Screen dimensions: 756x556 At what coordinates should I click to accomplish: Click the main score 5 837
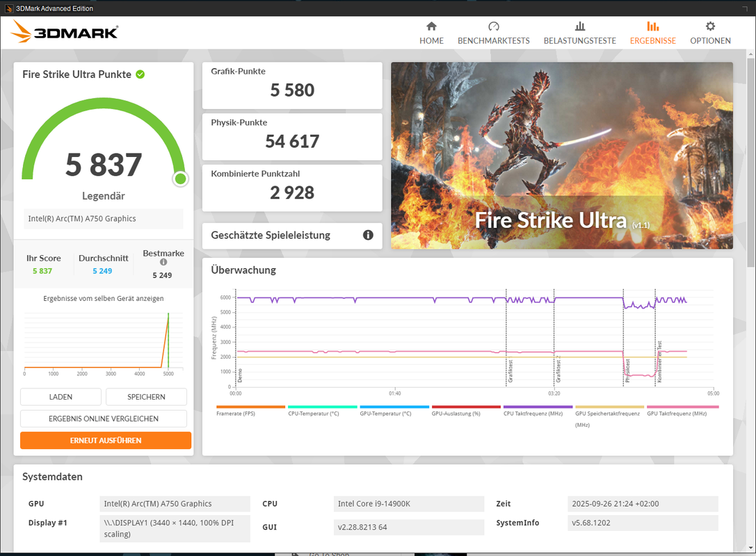click(x=104, y=165)
